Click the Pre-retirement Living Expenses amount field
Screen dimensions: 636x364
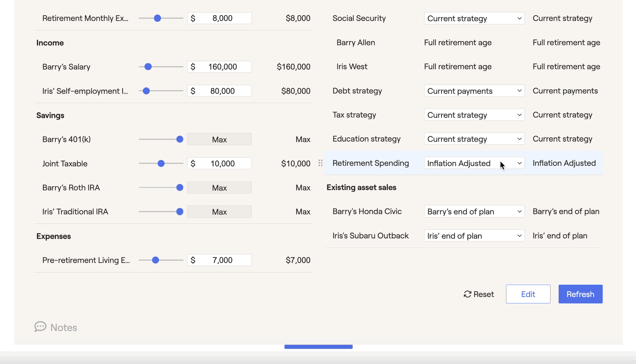(219, 260)
